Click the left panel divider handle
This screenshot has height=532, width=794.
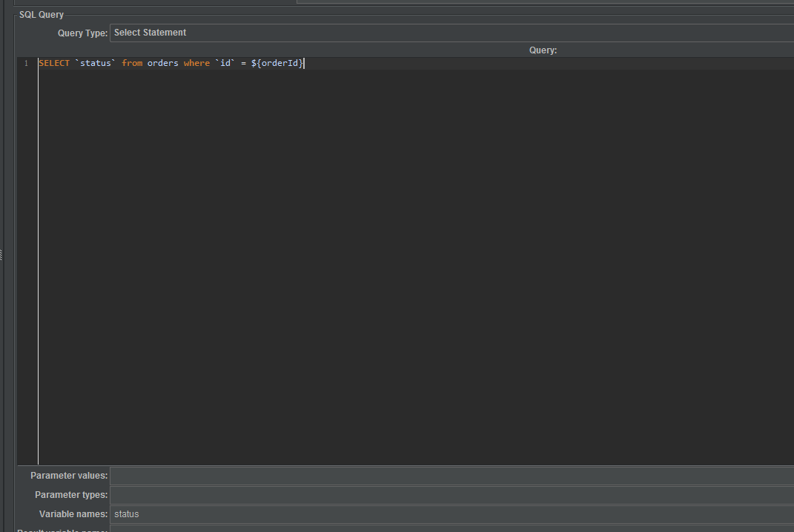point(2,255)
